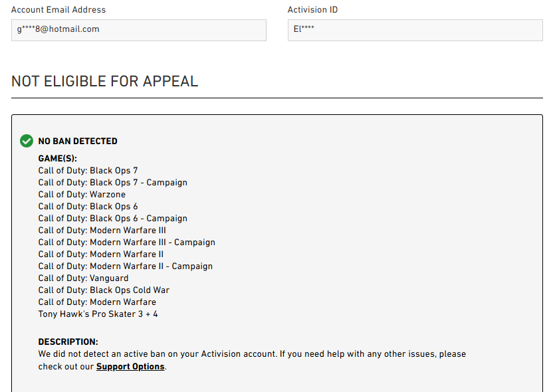Viewport: 557px width, 392px height.
Task: Select Modern Warfare II - Campaign entry
Action: click(126, 266)
